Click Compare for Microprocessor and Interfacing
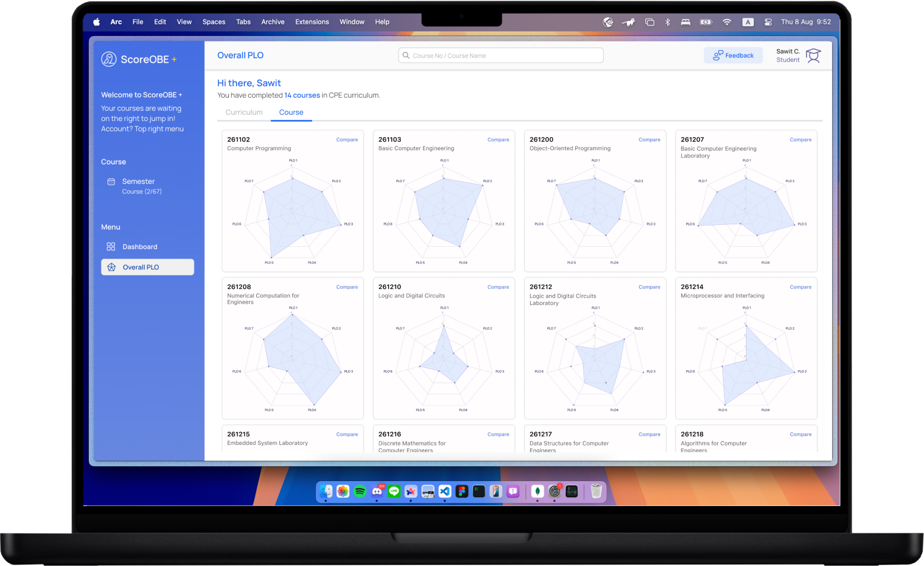Screen dimensions: 924x566 [800, 287]
